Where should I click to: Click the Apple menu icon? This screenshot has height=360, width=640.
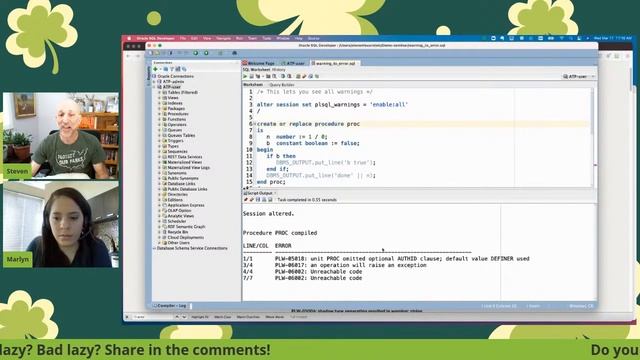point(129,38)
